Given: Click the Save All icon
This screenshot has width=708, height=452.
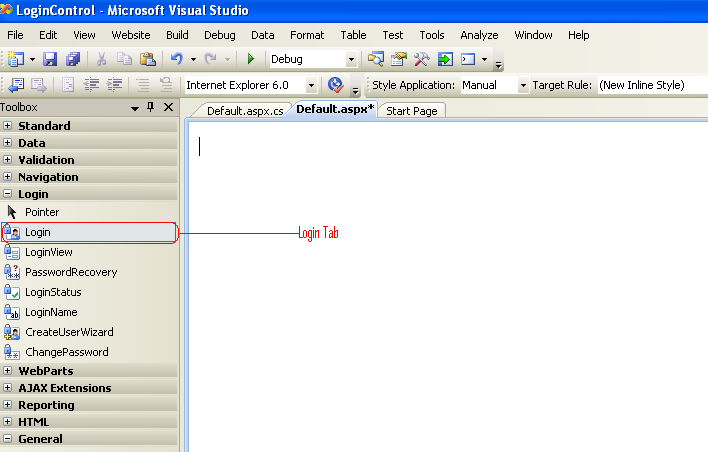Looking at the screenshot, I should pos(73,59).
